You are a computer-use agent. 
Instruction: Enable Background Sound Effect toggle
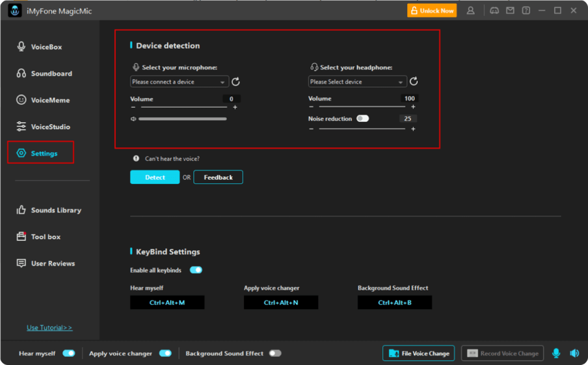(x=275, y=353)
